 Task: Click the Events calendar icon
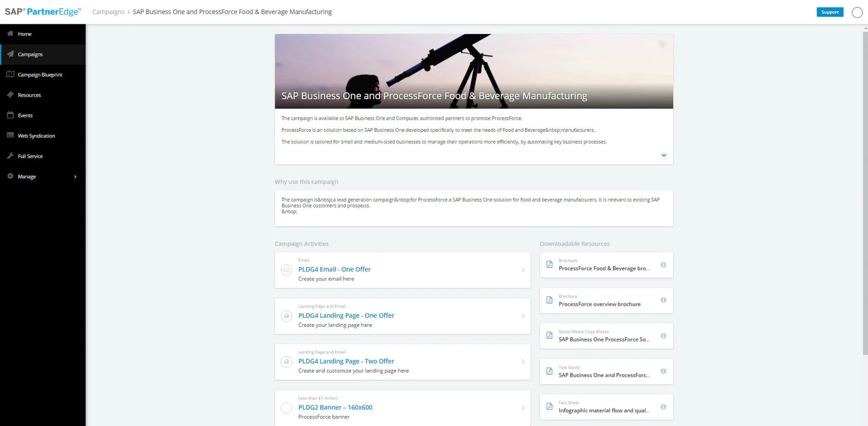pos(10,115)
